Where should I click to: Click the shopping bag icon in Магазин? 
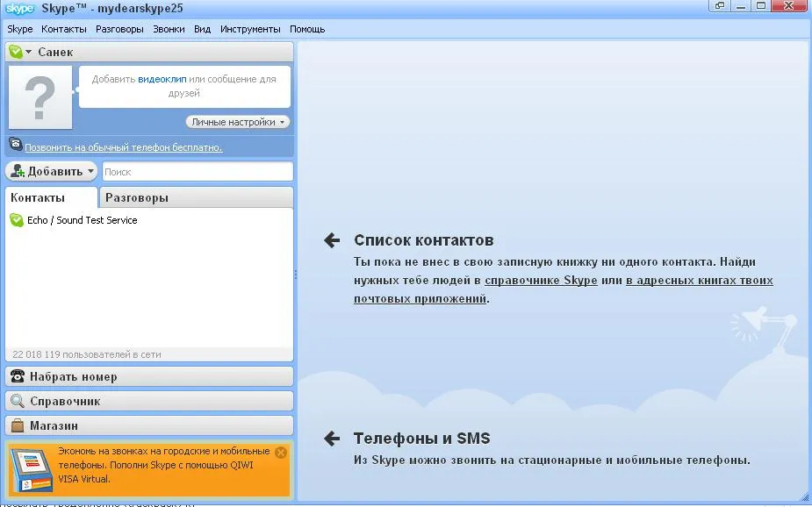tap(18, 425)
